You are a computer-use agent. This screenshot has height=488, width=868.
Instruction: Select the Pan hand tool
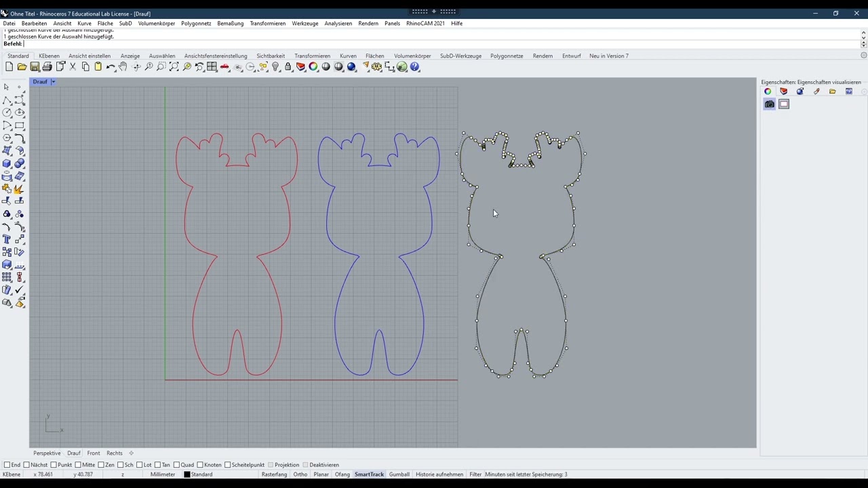123,67
